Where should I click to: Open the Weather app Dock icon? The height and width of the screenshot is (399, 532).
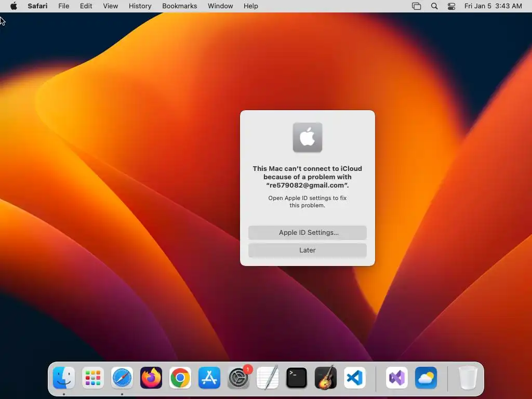426,378
